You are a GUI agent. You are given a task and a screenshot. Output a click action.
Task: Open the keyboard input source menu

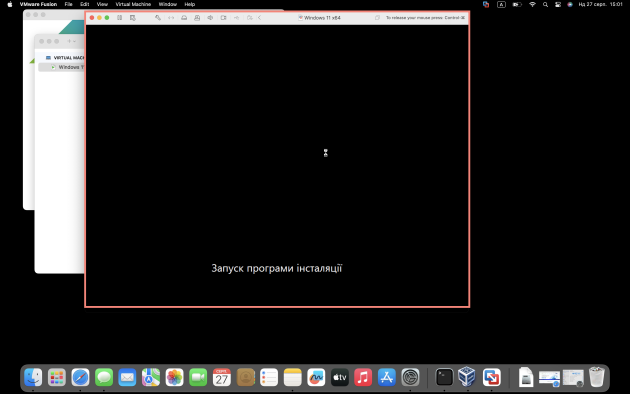point(501,4)
